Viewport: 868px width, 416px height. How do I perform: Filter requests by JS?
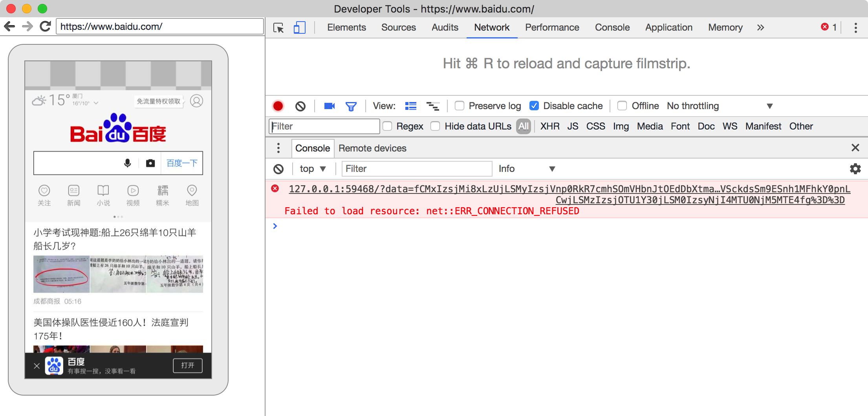tap(573, 126)
